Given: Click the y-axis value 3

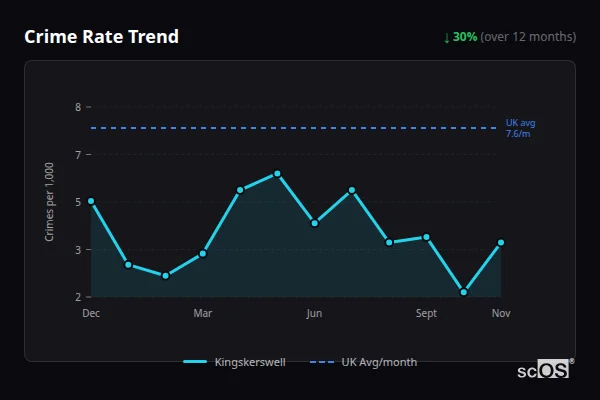Looking at the screenshot, I should 78,250.
